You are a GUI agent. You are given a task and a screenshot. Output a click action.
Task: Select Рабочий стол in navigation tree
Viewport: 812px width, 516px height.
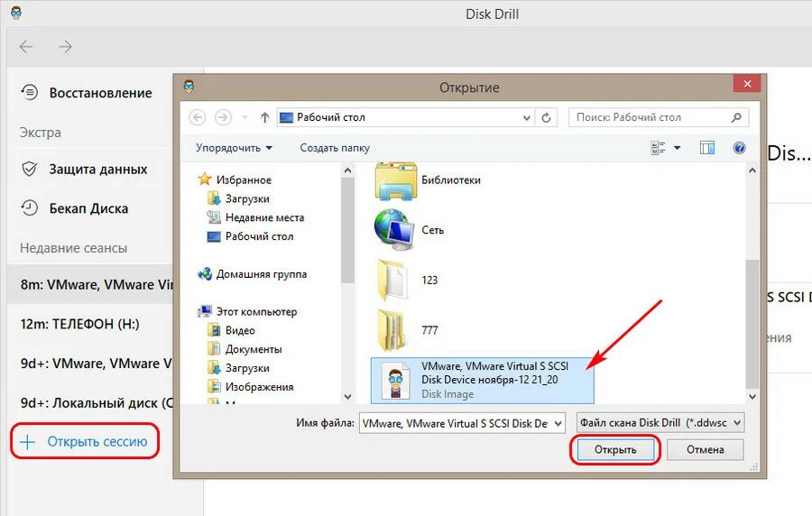pos(259,236)
